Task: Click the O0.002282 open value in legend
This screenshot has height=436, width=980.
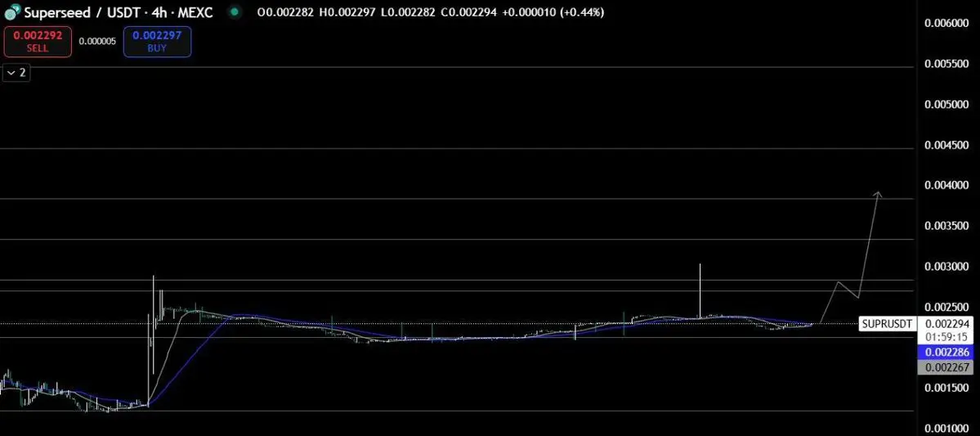Action: click(x=285, y=12)
